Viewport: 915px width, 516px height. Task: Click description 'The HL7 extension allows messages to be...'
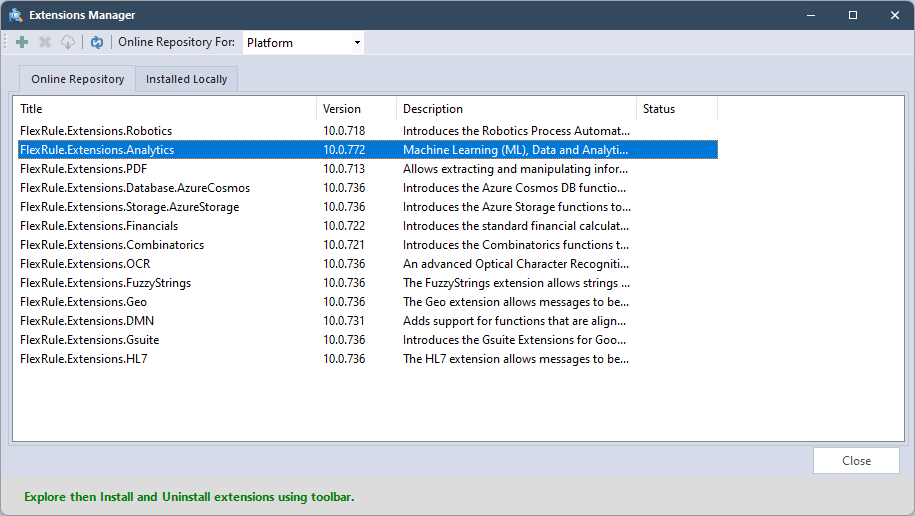[x=516, y=358]
